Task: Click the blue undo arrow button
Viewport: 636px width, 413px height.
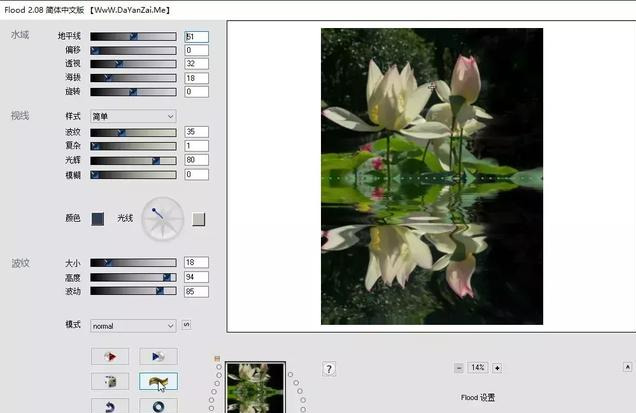Action: click(110, 405)
